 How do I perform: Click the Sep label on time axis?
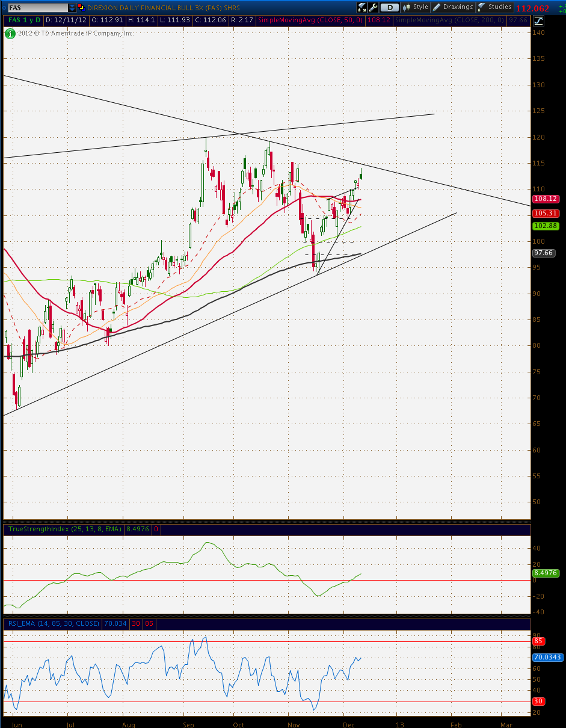pyautogui.click(x=189, y=725)
